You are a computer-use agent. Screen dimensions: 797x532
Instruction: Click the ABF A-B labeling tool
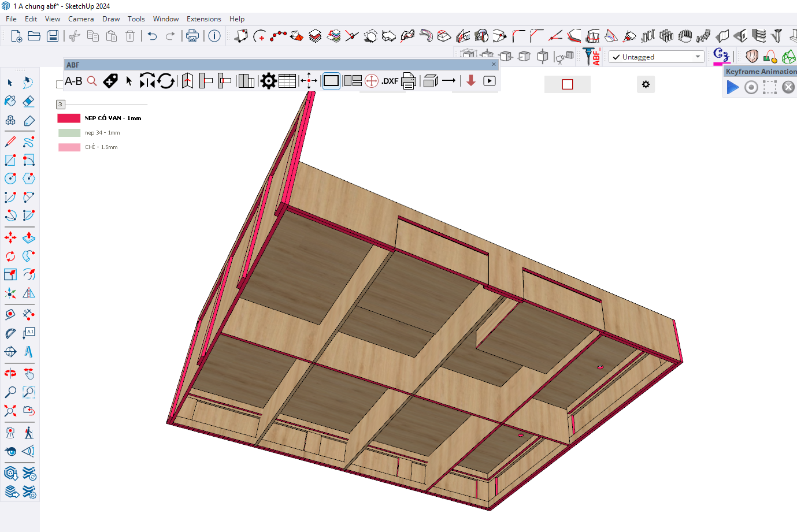tap(73, 81)
